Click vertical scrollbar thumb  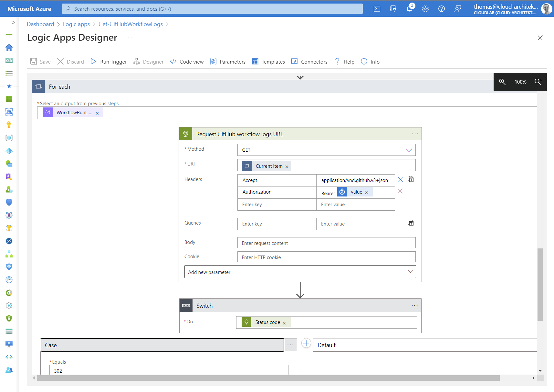[x=540, y=284]
